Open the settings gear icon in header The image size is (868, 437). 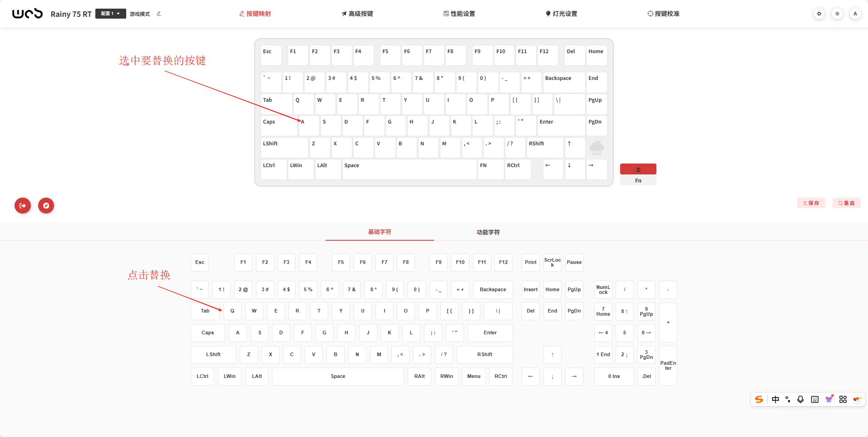(x=819, y=14)
